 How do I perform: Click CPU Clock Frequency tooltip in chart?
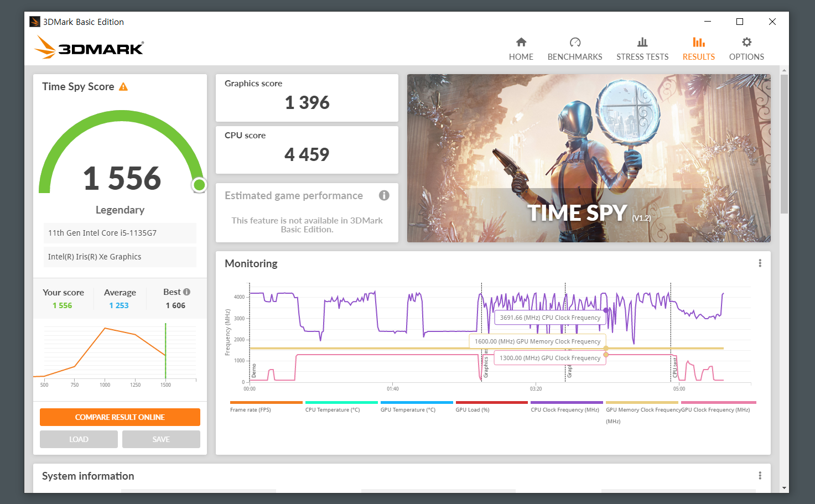550,318
